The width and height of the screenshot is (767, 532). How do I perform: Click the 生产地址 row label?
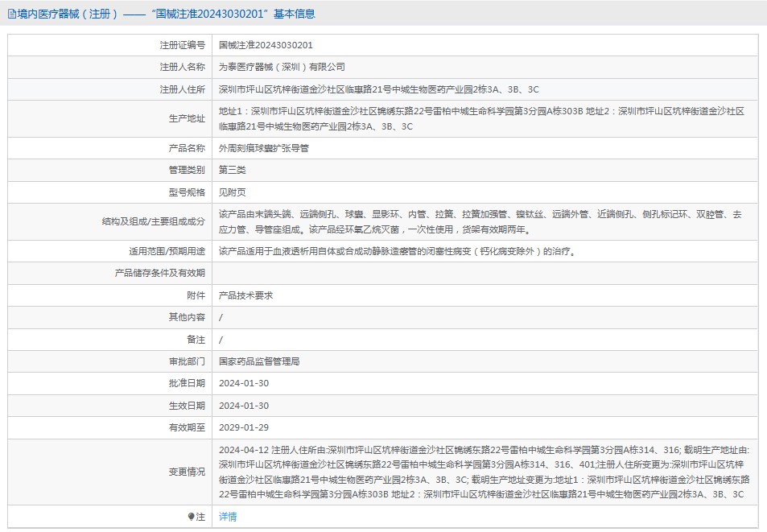point(187,118)
